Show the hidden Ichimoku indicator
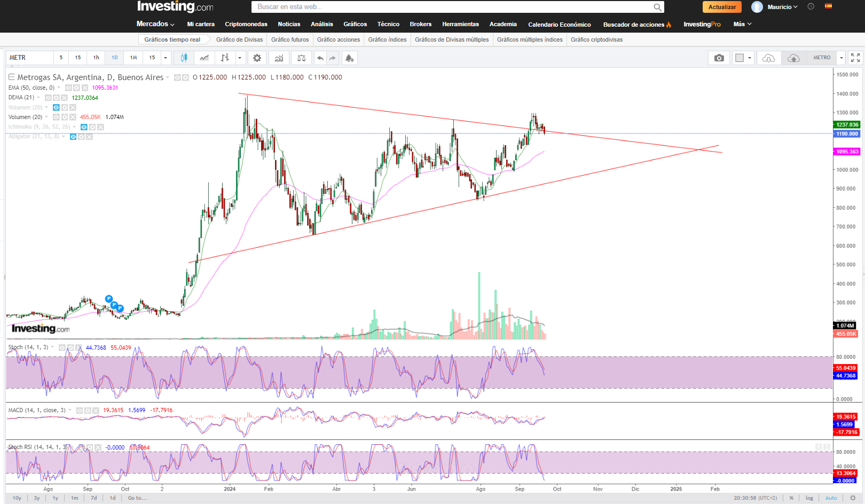This screenshot has height=504, width=865. (84, 127)
